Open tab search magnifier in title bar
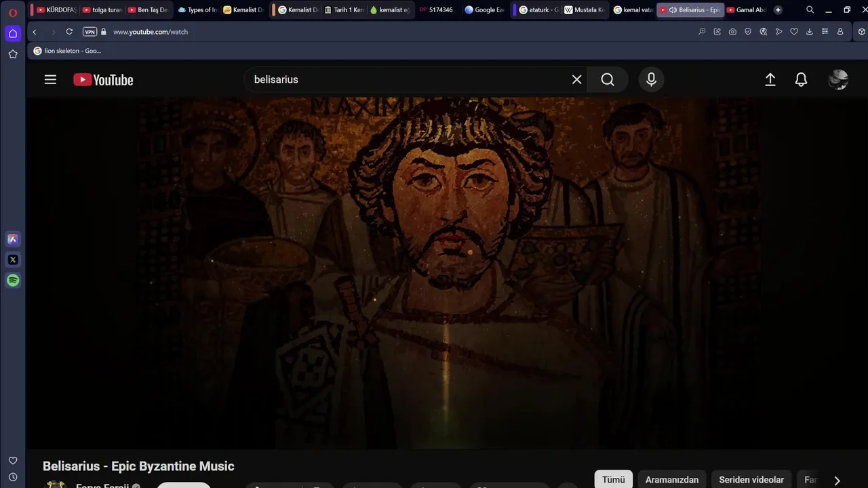 click(810, 10)
